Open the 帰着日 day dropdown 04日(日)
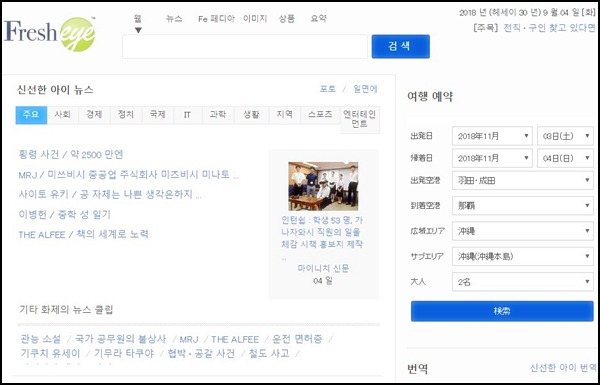This screenshot has width=600, height=385. coord(565,158)
